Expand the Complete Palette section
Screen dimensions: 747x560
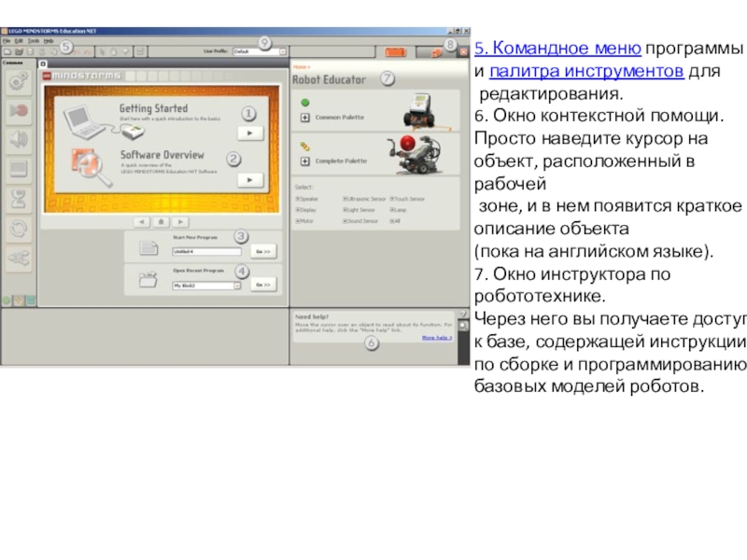305,161
